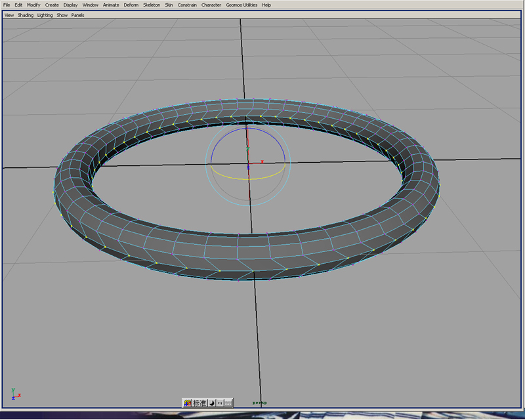Open the viewport View panel menu
This screenshot has height=420, width=525.
(x=9, y=15)
